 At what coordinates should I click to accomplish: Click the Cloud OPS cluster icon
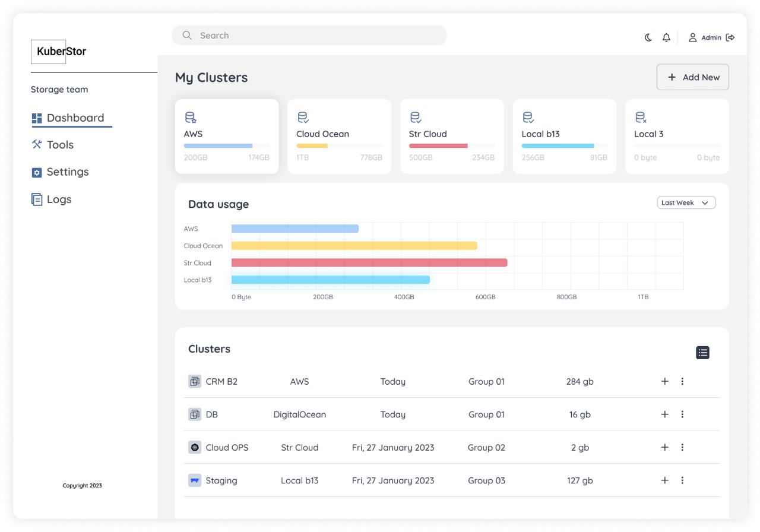pos(195,448)
